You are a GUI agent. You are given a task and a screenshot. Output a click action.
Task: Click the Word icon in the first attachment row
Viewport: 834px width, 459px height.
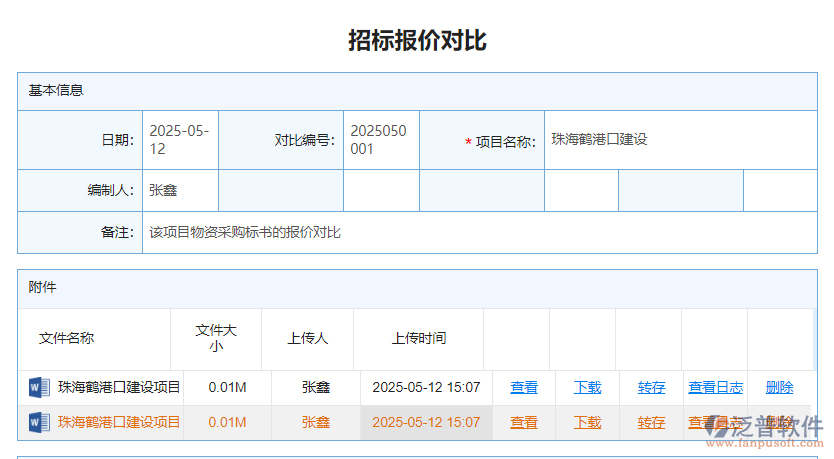[39, 387]
